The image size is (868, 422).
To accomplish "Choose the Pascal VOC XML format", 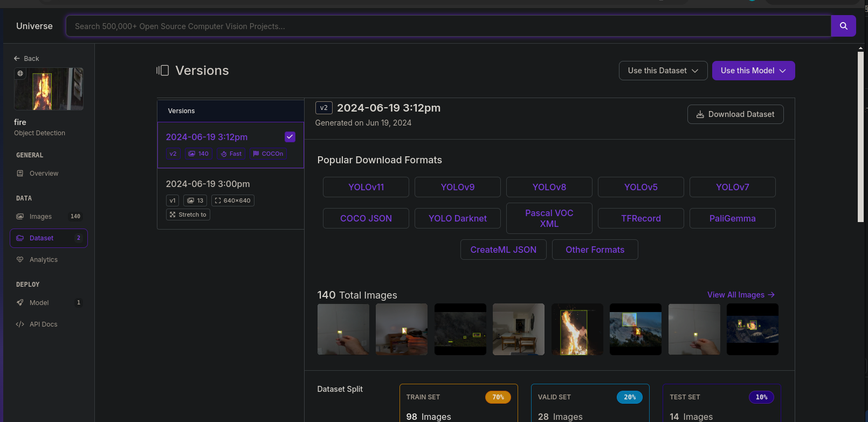I will pyautogui.click(x=549, y=218).
